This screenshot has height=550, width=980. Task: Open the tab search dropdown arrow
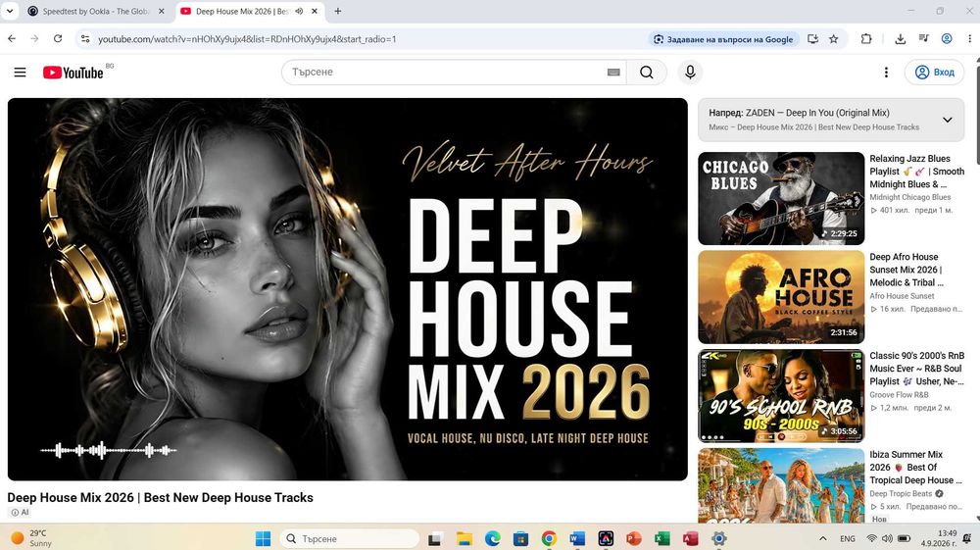click(x=10, y=11)
